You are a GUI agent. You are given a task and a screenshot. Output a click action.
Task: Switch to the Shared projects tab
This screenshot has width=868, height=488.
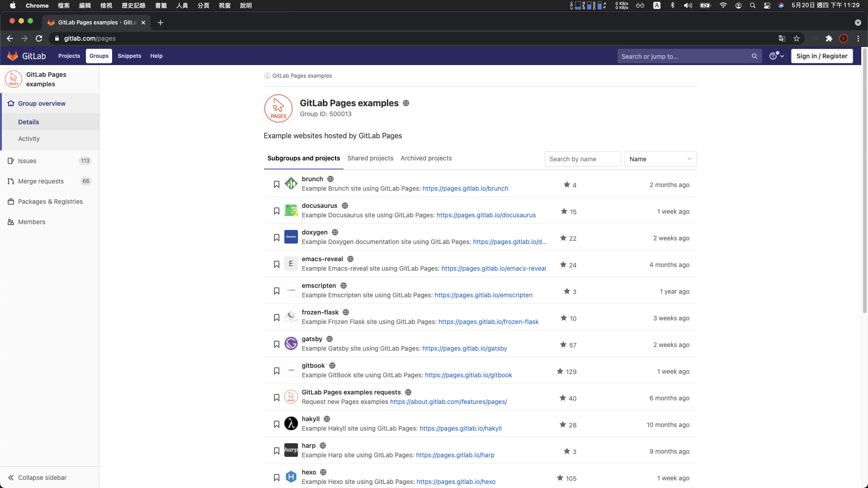[x=370, y=158]
